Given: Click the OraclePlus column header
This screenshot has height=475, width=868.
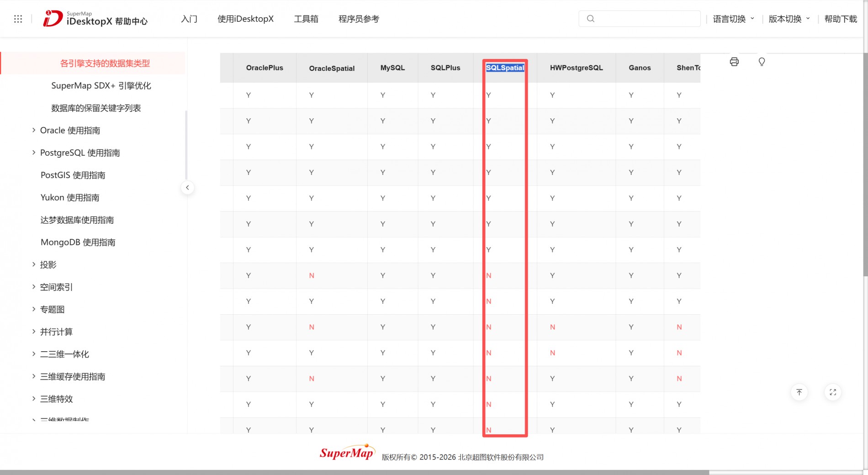Looking at the screenshot, I should [265, 68].
